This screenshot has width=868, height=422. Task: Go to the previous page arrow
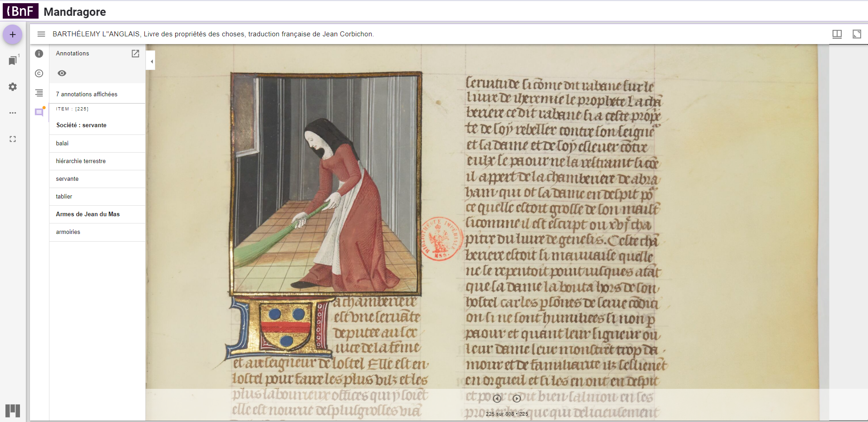click(x=497, y=398)
